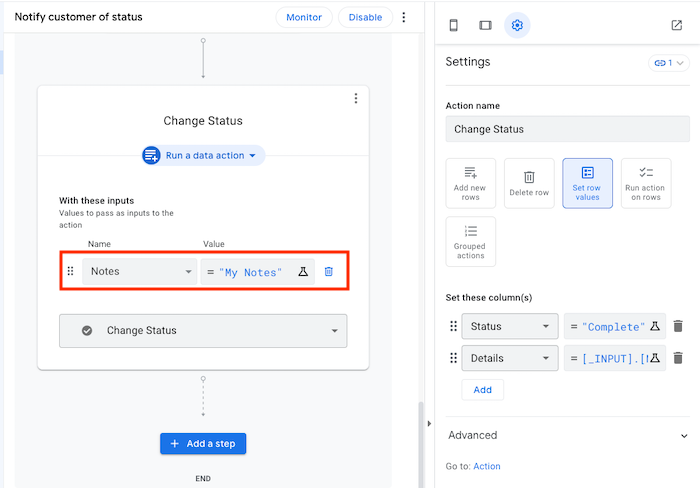Viewport: 700px width, 488px height.
Task: Select Add new rows action type
Action: coord(471,183)
